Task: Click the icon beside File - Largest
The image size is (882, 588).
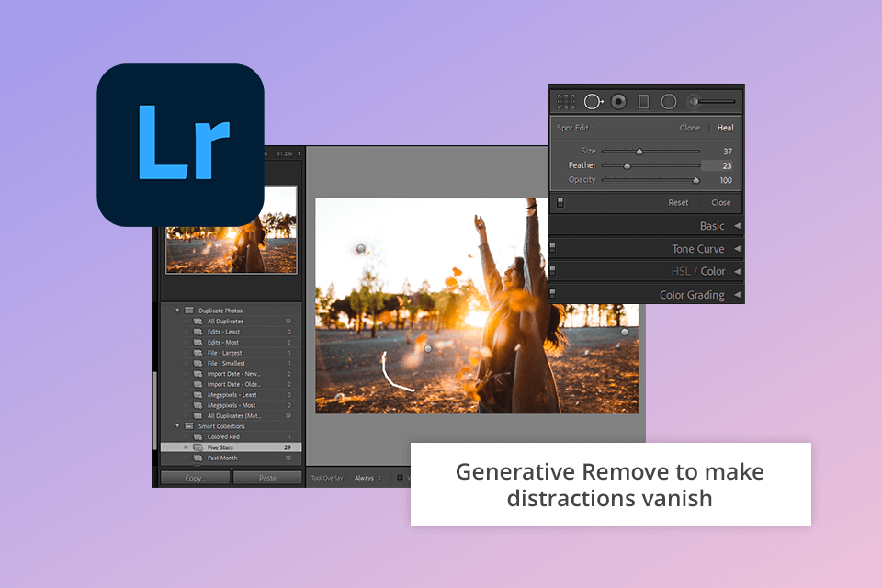Action: coord(198,353)
